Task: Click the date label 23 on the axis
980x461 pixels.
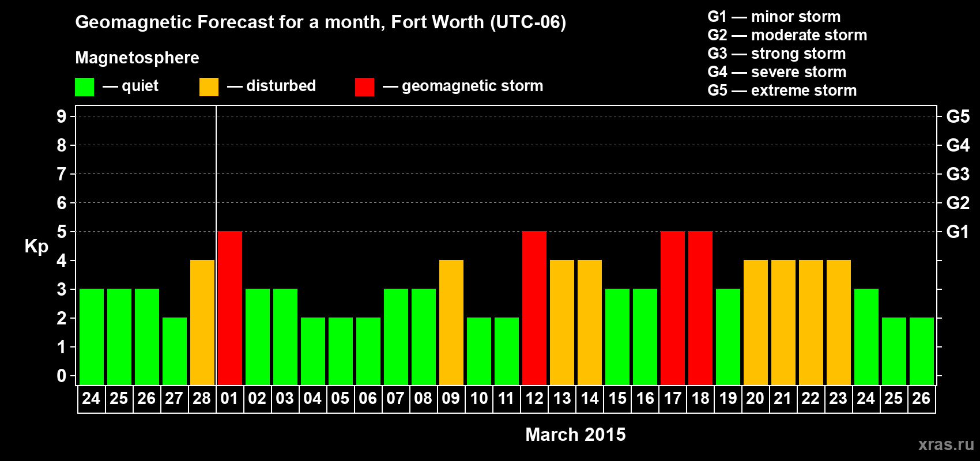Action: pos(838,399)
